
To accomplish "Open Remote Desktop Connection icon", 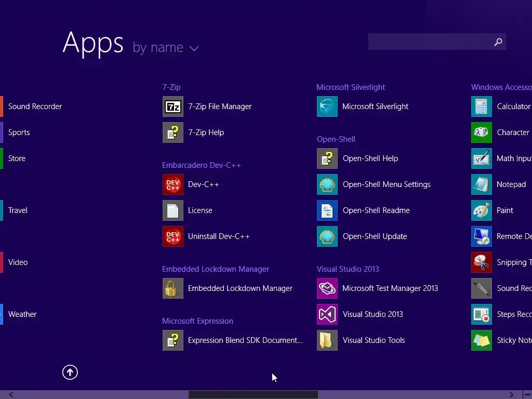I will [482, 236].
